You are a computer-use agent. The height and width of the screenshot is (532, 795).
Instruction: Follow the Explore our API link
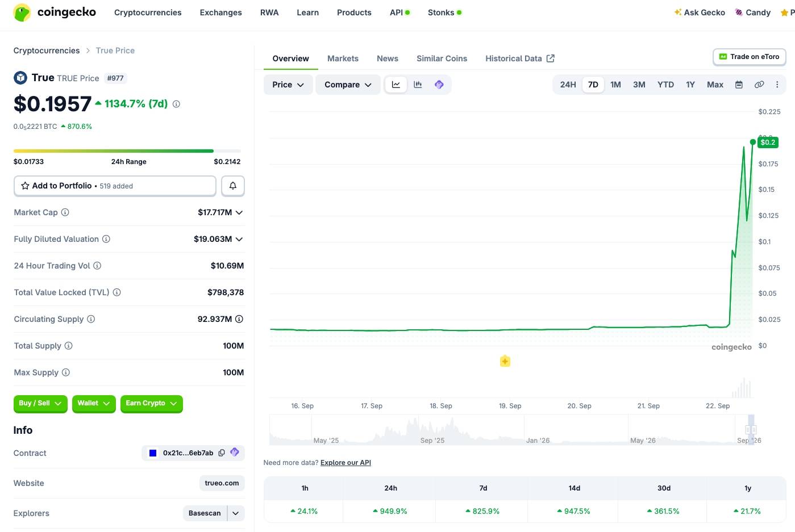[346, 463]
